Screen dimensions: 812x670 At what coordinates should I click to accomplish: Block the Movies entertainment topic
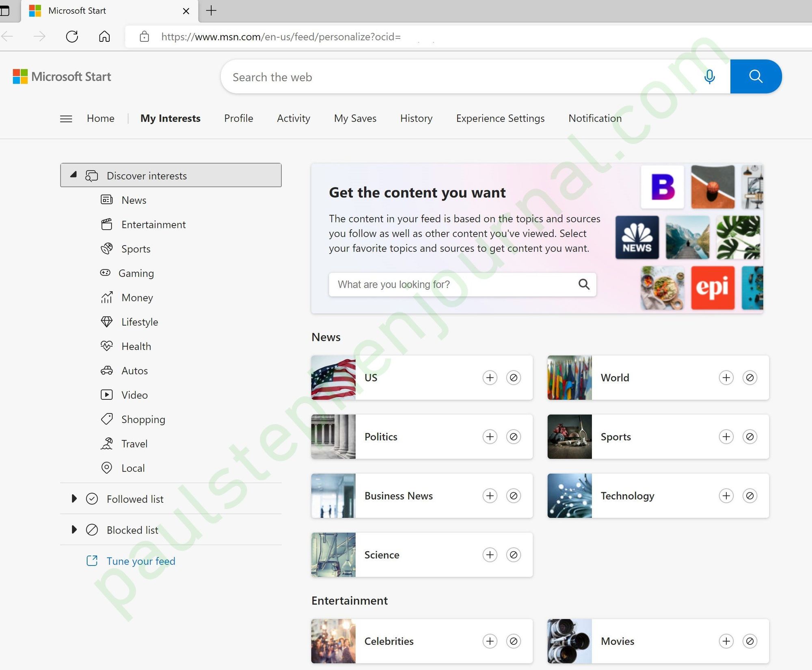click(x=749, y=641)
